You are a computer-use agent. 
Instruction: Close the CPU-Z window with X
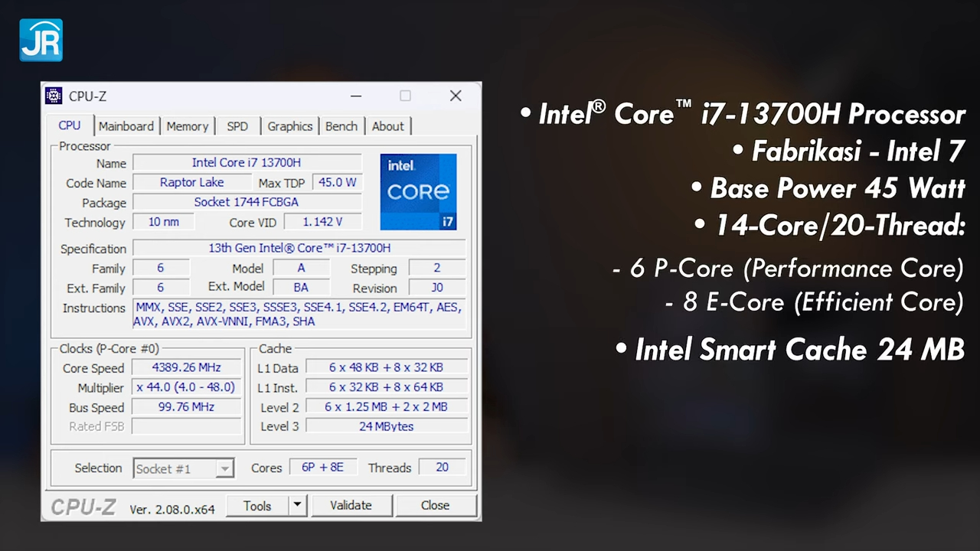tap(456, 96)
